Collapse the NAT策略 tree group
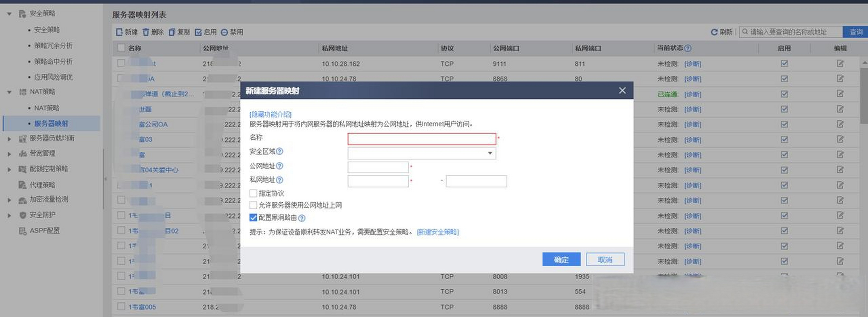Image resolution: width=868 pixels, height=317 pixels. coord(9,92)
